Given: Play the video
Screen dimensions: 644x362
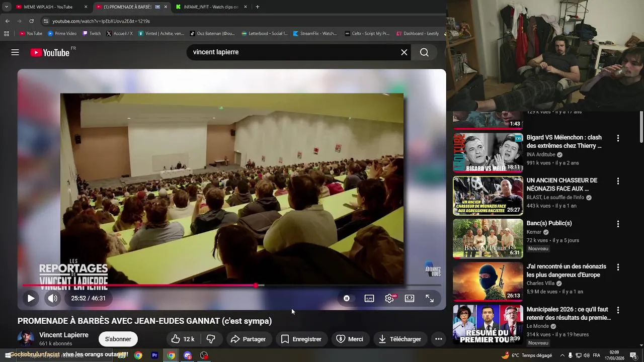Looking at the screenshot, I should point(31,298).
